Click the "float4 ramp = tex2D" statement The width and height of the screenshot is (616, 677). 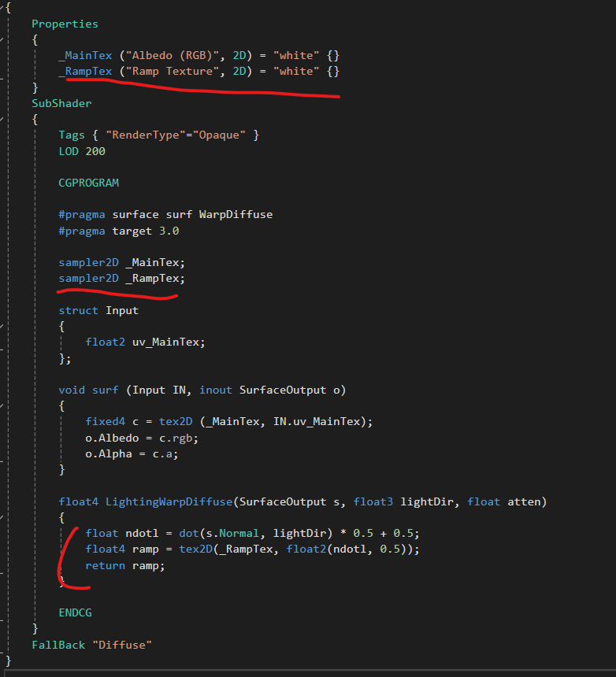pyautogui.click(x=252, y=549)
